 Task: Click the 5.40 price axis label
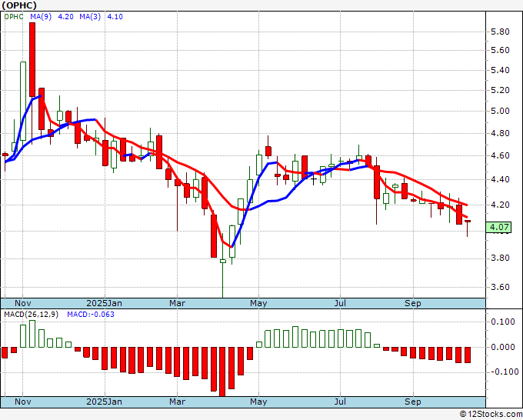coord(500,71)
